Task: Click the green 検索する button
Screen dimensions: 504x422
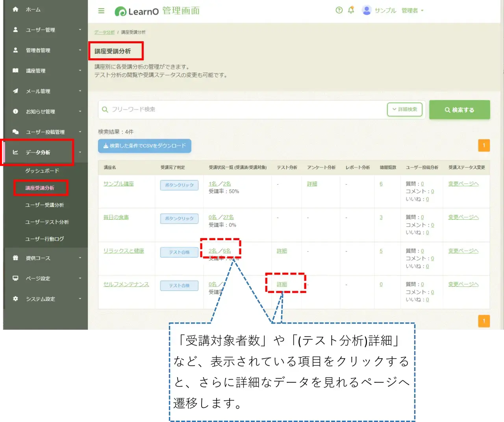Action: [x=460, y=110]
